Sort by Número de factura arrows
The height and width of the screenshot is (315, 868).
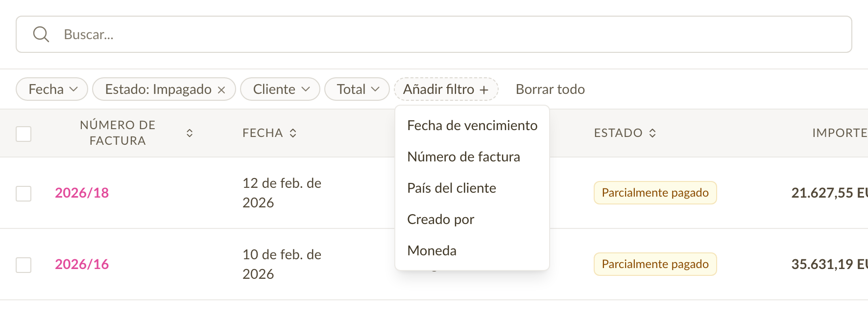(x=190, y=133)
